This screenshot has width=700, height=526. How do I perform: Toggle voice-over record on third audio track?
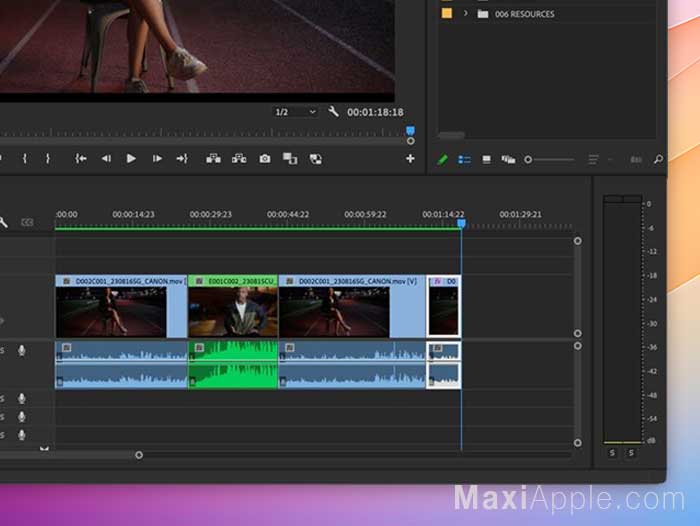21,417
